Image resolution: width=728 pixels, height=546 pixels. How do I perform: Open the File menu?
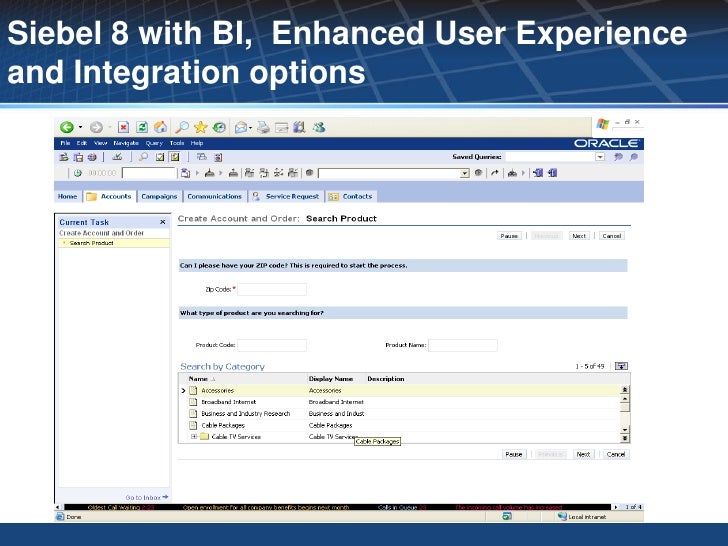point(65,143)
